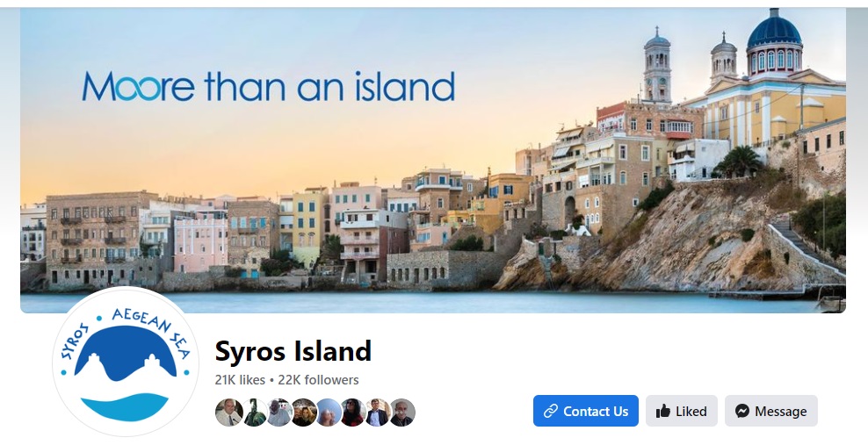Open sixth avatar, woman with sunglasses in red

353,413
